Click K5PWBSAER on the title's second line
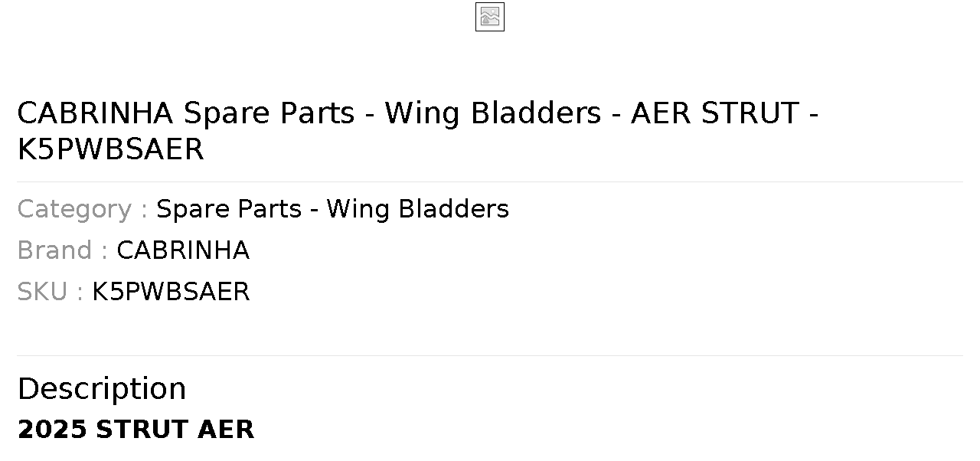 [x=110, y=149]
